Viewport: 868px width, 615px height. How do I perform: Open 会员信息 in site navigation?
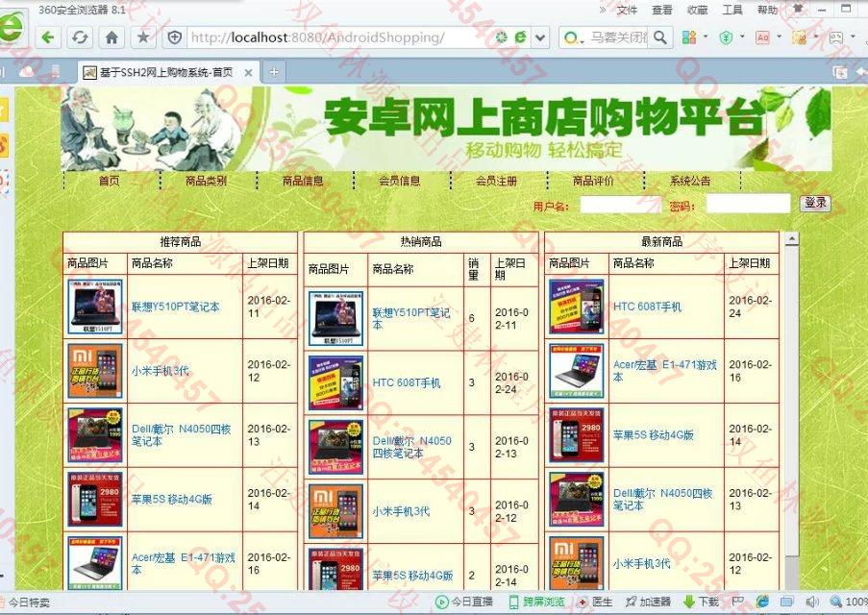pyautogui.click(x=400, y=181)
